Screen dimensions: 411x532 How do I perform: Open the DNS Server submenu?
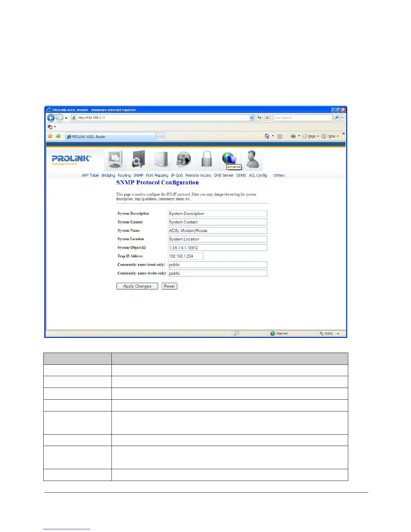[x=224, y=175]
